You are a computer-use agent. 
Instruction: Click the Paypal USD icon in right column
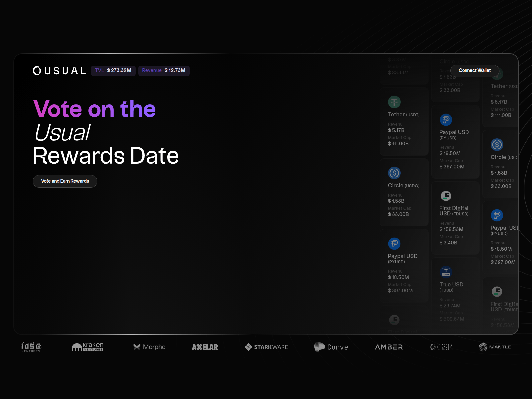pos(497,215)
